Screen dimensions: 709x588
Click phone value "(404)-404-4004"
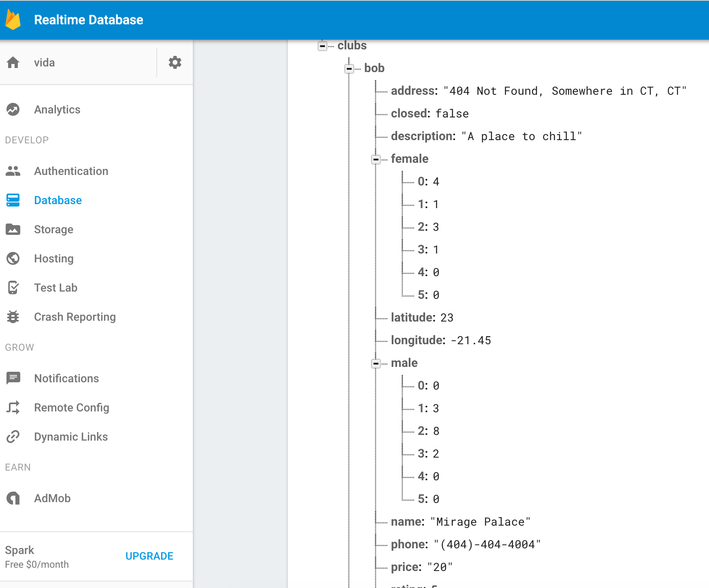tap(487, 544)
